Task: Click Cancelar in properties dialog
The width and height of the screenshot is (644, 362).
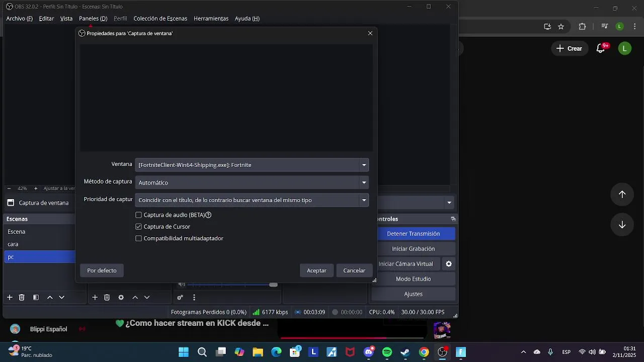Action: coord(354,270)
